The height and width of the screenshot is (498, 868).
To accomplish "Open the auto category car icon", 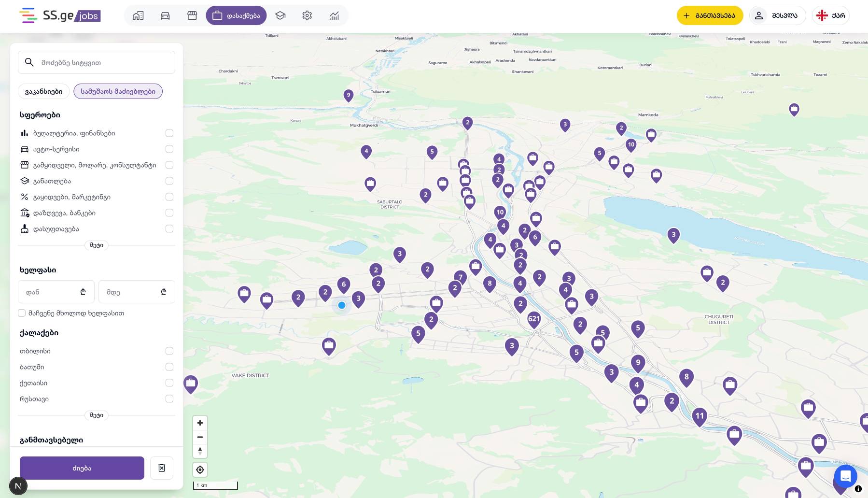I will (x=165, y=15).
